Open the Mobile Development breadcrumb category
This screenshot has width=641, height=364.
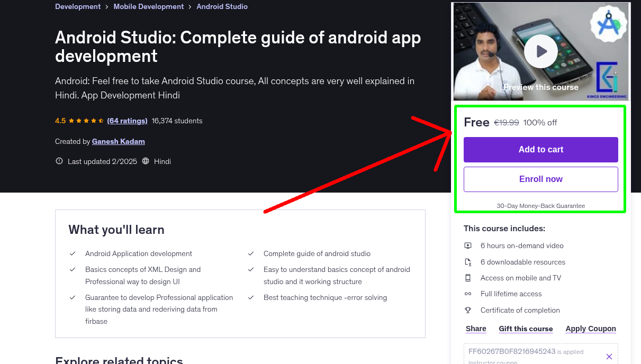click(148, 6)
